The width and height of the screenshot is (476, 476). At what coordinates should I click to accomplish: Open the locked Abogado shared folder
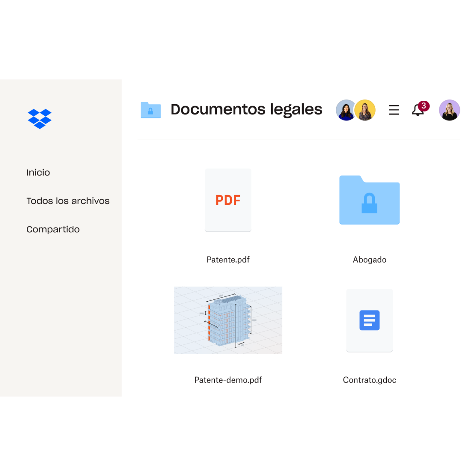(369, 200)
